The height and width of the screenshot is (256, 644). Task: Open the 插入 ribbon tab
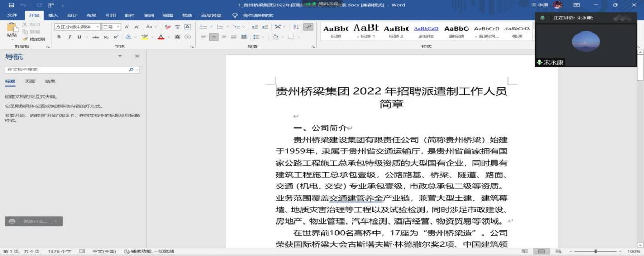[53, 15]
